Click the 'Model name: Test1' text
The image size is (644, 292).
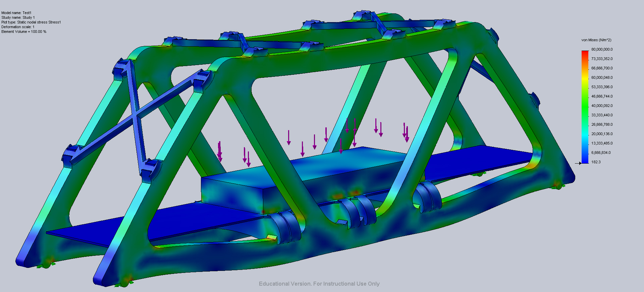16,13
